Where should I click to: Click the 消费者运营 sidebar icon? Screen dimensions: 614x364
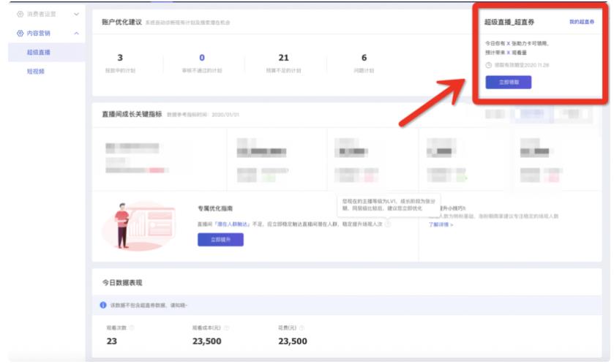(20, 14)
